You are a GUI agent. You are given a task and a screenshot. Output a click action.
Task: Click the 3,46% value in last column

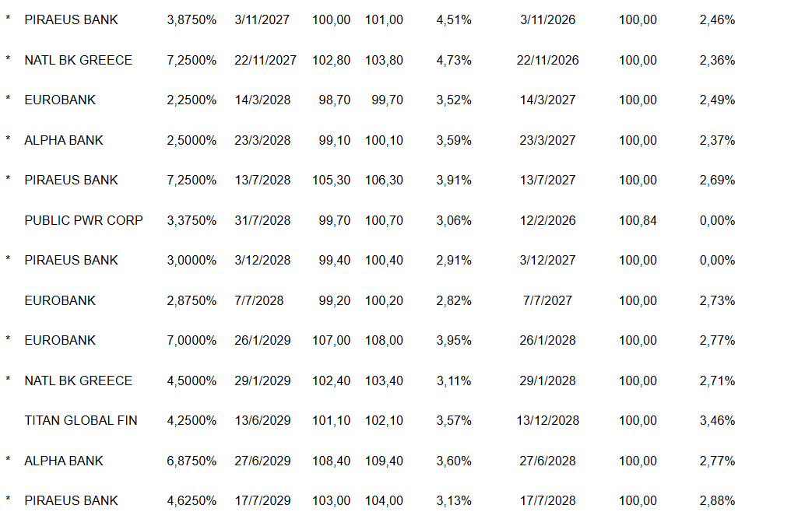coord(717,420)
